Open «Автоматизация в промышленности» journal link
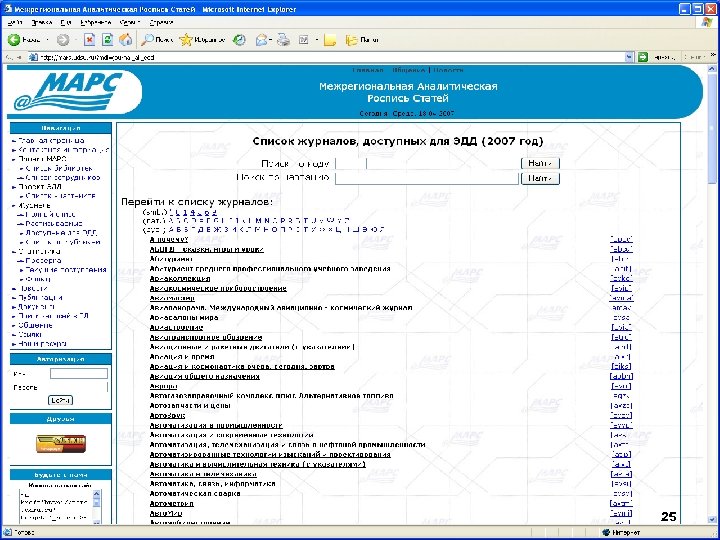 (x=216, y=426)
